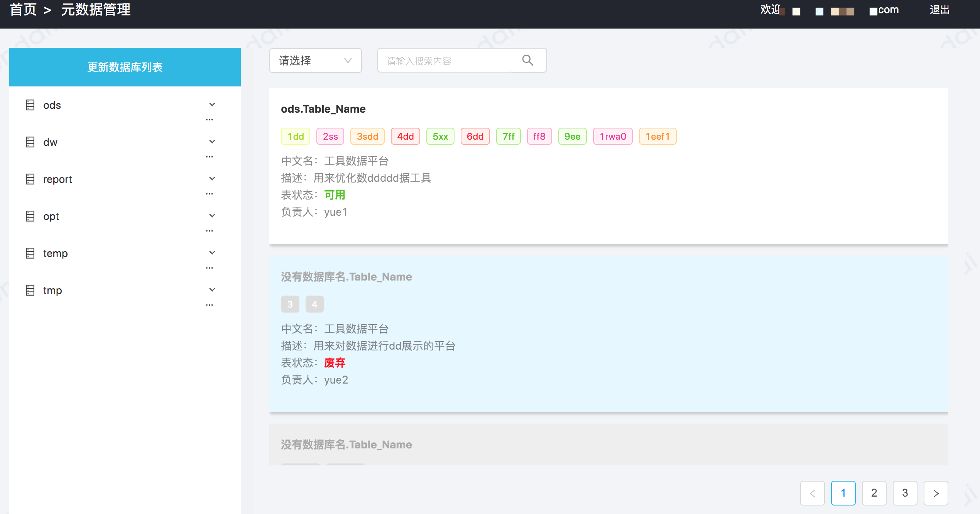Select the ods tree item
Image resolution: width=980 pixels, height=514 pixels.
[x=52, y=105]
